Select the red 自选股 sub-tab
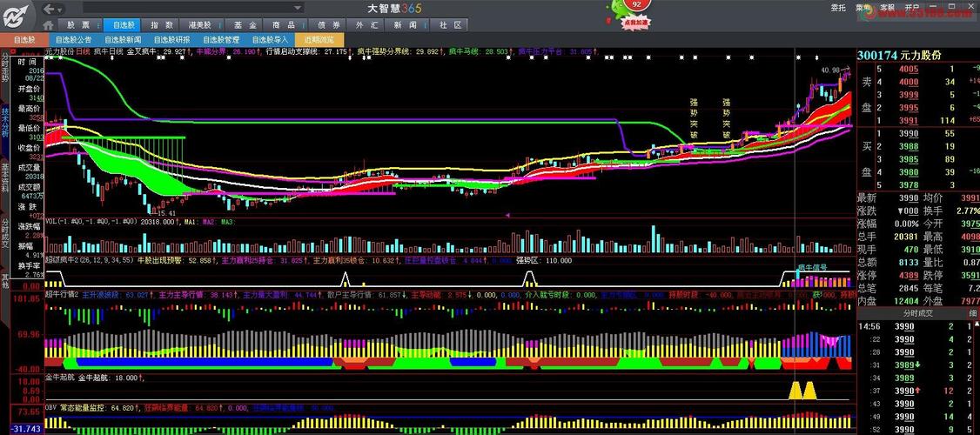 tap(24, 40)
